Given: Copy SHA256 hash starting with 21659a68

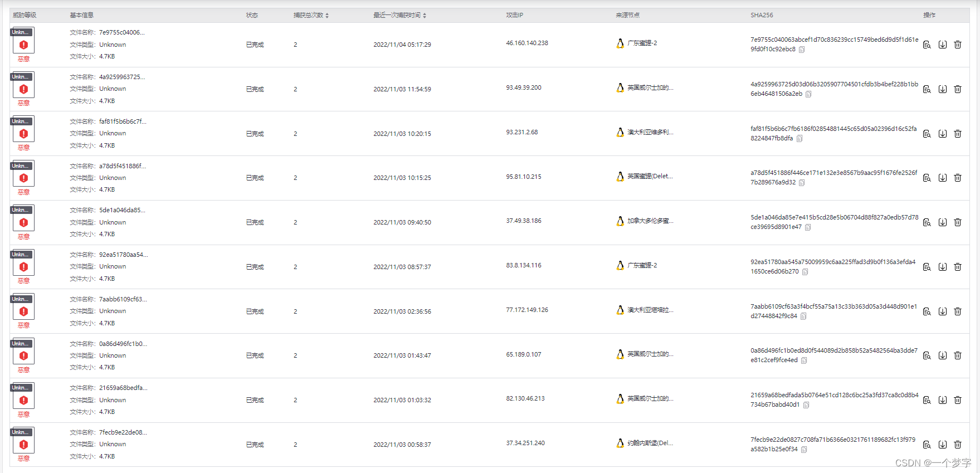Looking at the screenshot, I should click(806, 405).
